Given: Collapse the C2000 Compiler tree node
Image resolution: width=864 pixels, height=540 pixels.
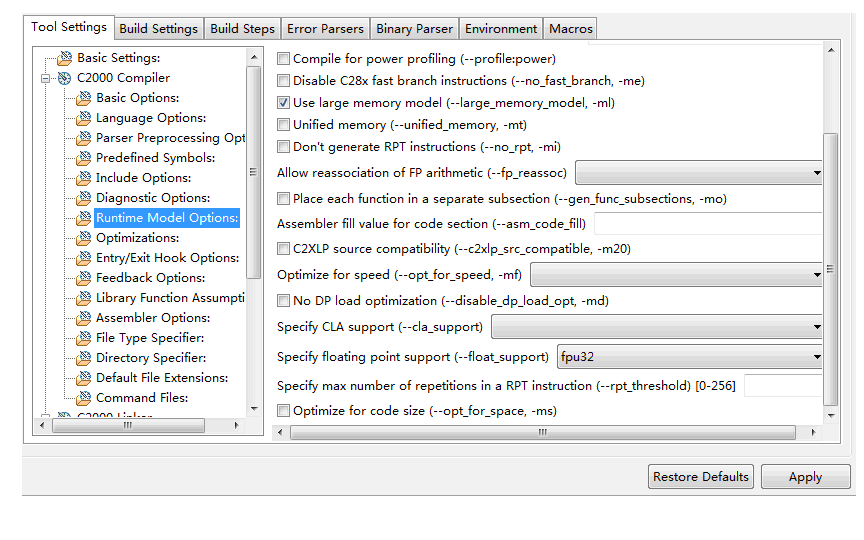Looking at the screenshot, I should point(45,78).
